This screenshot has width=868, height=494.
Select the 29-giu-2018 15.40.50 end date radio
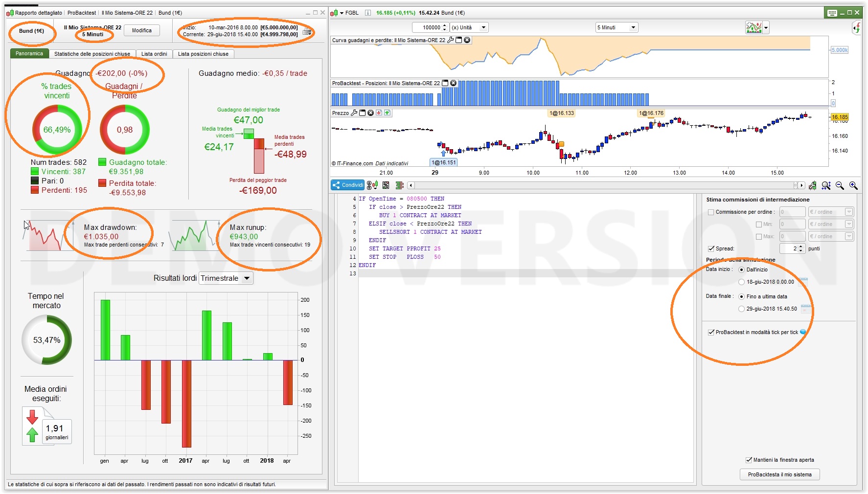click(742, 309)
